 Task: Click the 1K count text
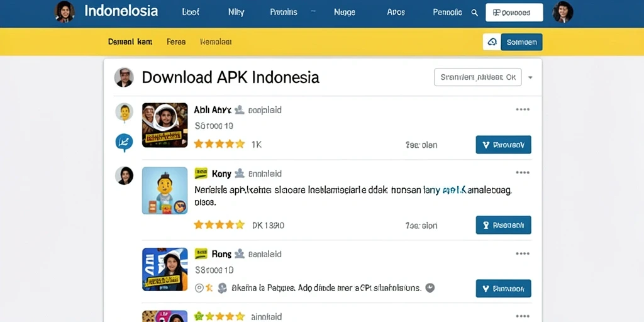[x=257, y=145]
